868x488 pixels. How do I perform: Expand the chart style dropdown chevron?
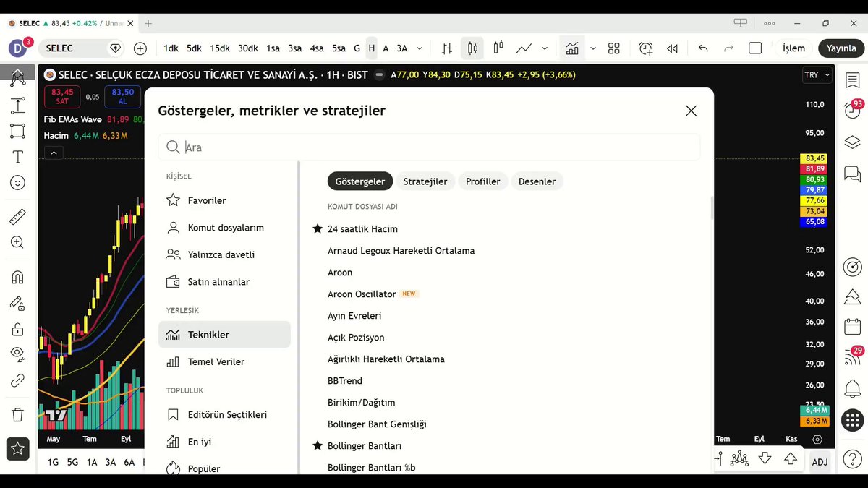coord(545,48)
